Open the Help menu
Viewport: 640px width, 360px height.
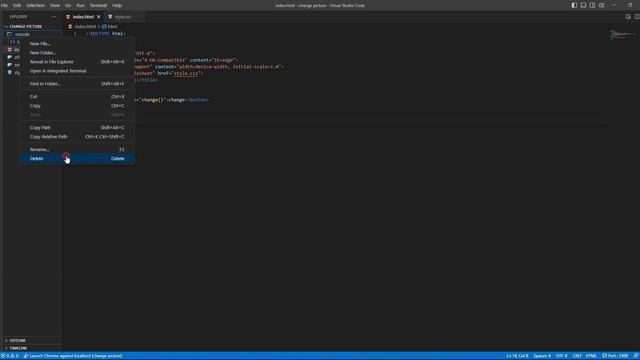click(x=117, y=5)
